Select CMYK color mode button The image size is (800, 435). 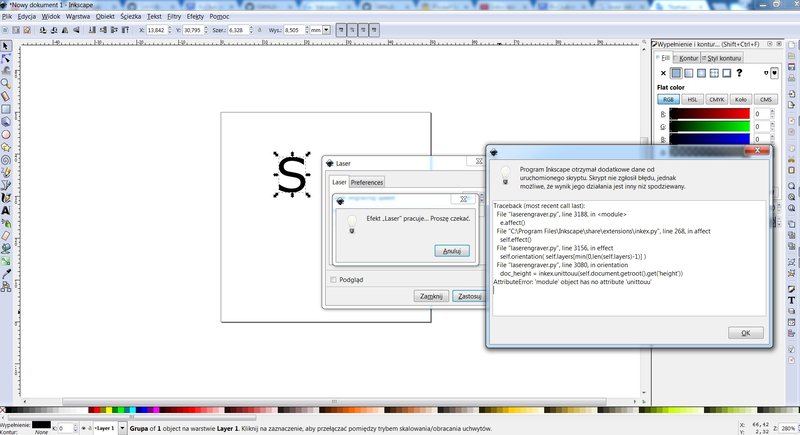716,99
